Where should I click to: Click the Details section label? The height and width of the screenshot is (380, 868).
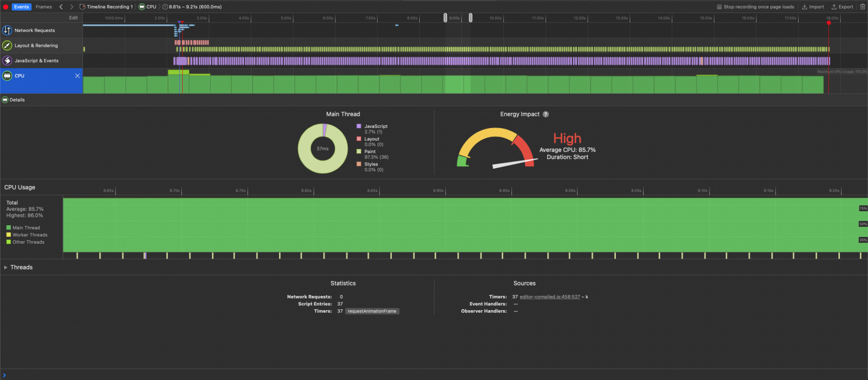coord(17,100)
